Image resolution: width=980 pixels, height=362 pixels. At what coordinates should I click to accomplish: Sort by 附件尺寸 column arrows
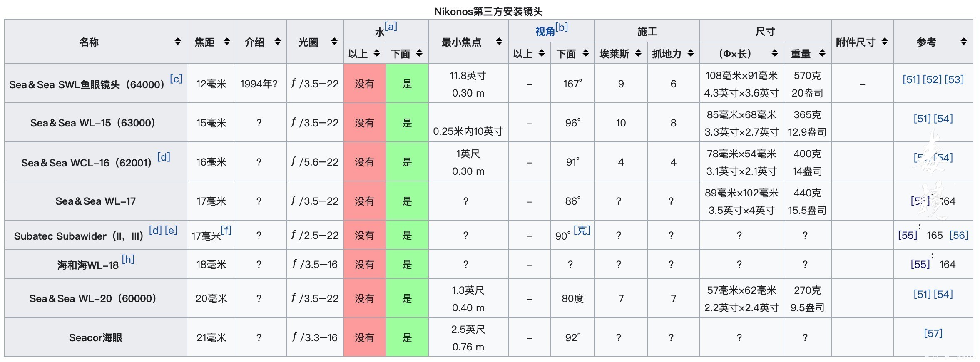click(885, 42)
